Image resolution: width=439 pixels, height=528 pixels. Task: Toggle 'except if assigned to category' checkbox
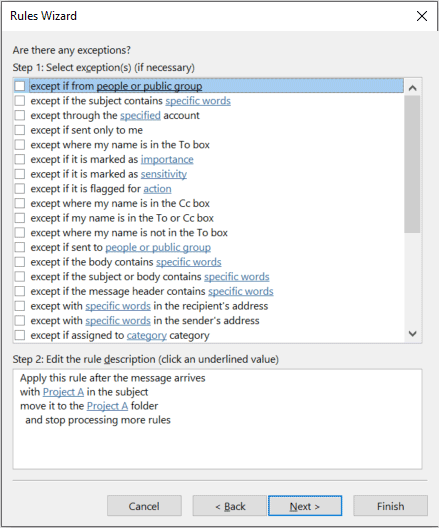click(20, 335)
